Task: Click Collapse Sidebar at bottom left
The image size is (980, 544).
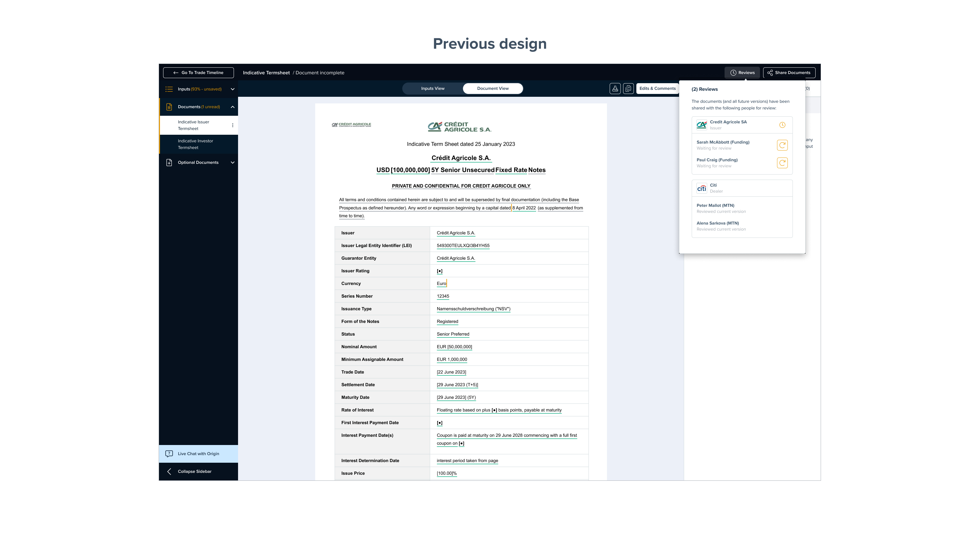Action: pyautogui.click(x=194, y=471)
